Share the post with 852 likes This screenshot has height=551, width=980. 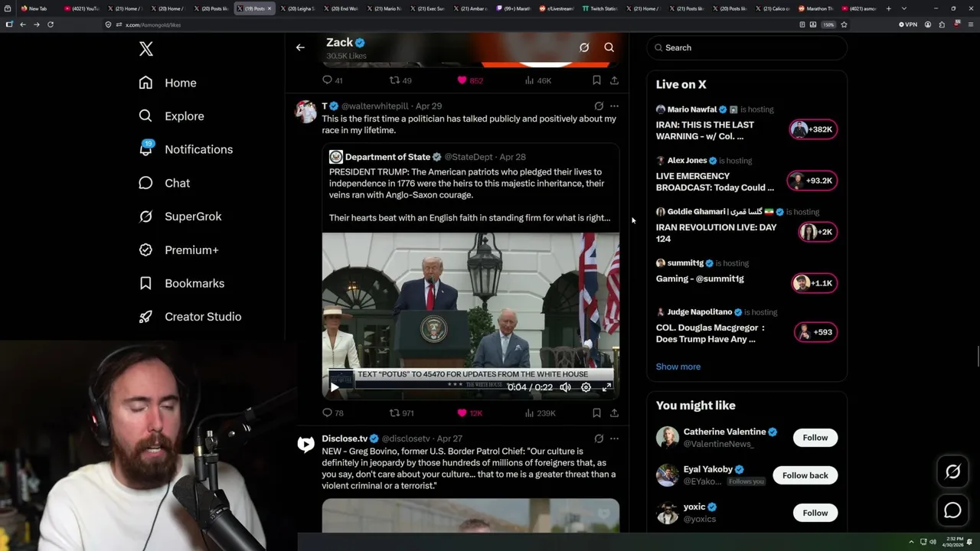pos(614,80)
